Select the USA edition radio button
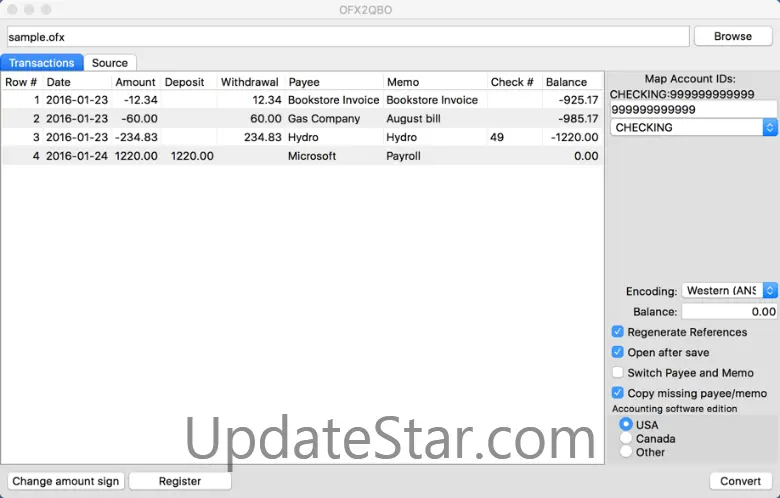780x498 pixels. (x=626, y=424)
